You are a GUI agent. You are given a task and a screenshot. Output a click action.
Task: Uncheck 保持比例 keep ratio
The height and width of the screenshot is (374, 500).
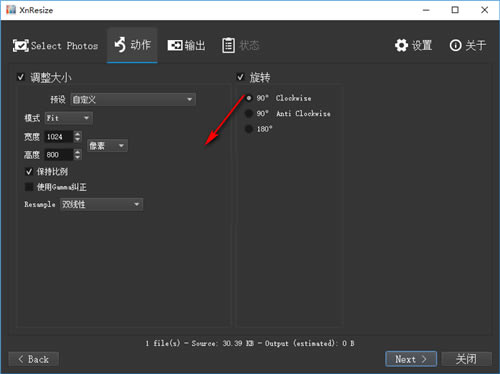click(29, 172)
